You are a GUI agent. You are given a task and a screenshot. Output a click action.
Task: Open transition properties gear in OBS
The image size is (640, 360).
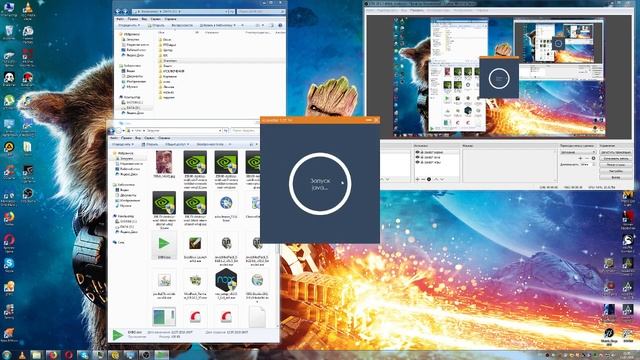coord(593,158)
